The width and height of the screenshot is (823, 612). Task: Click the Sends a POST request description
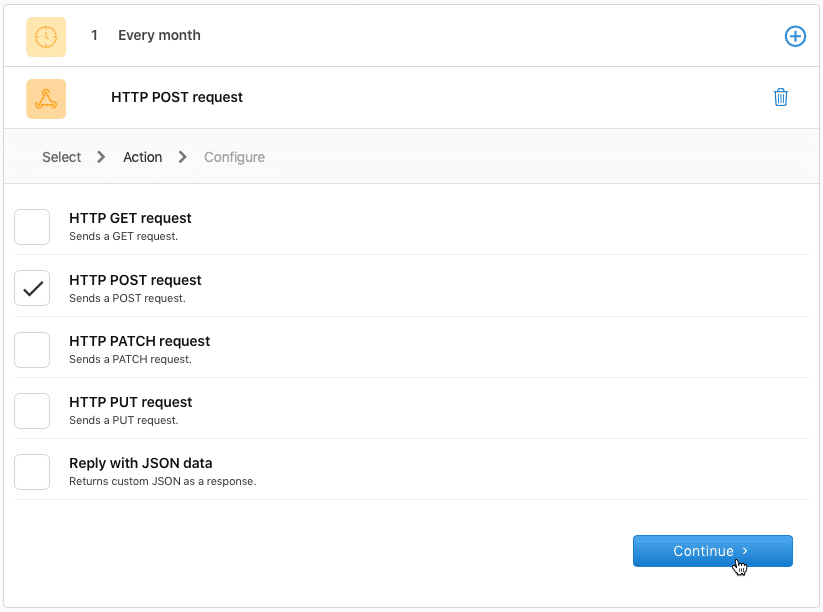pos(128,298)
